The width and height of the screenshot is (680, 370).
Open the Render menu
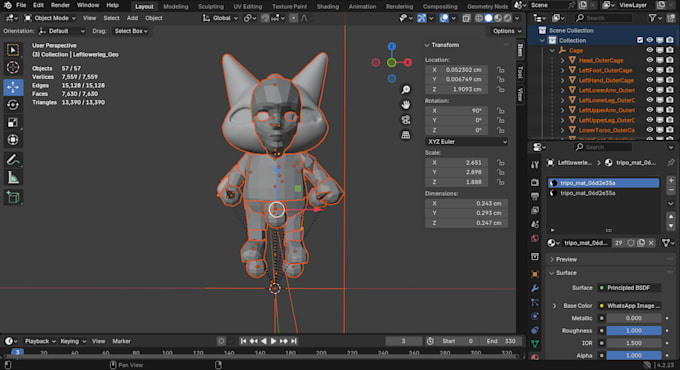(60, 5)
